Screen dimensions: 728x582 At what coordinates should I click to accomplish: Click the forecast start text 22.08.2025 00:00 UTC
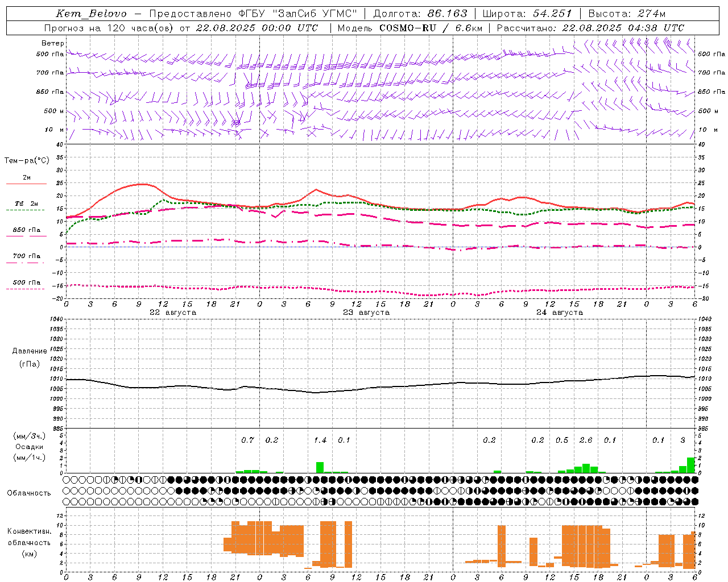(257, 28)
